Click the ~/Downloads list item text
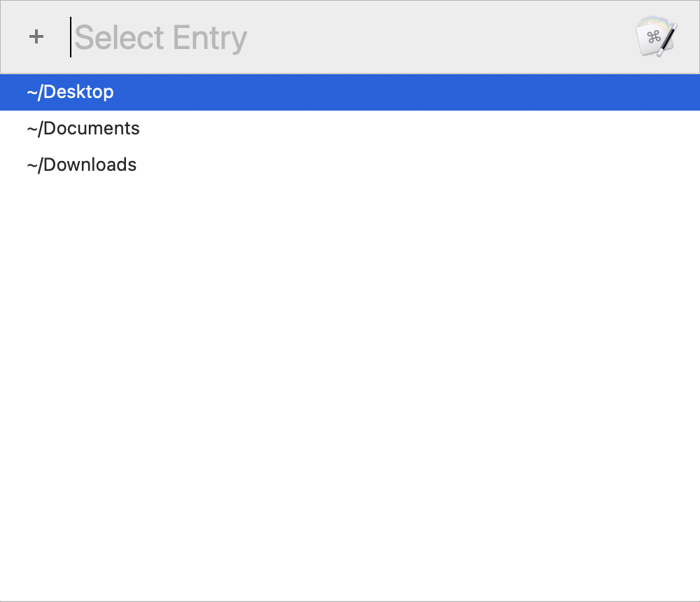The width and height of the screenshot is (700, 602). 82,164
